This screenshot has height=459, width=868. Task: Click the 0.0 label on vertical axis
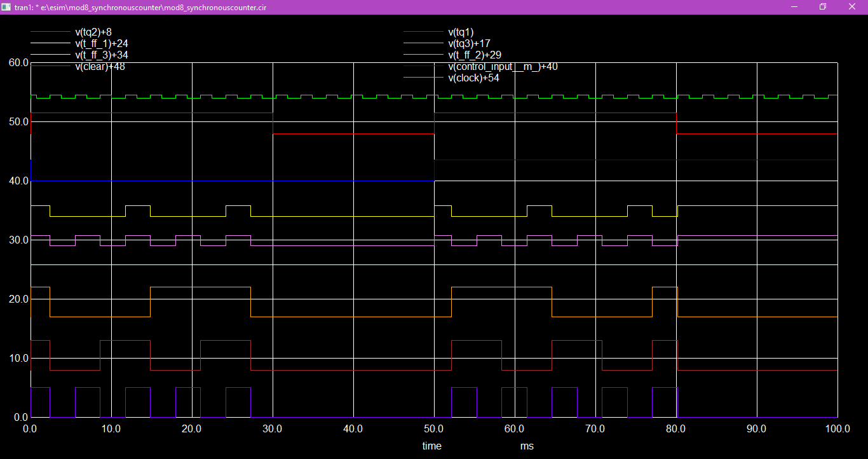tap(21, 417)
